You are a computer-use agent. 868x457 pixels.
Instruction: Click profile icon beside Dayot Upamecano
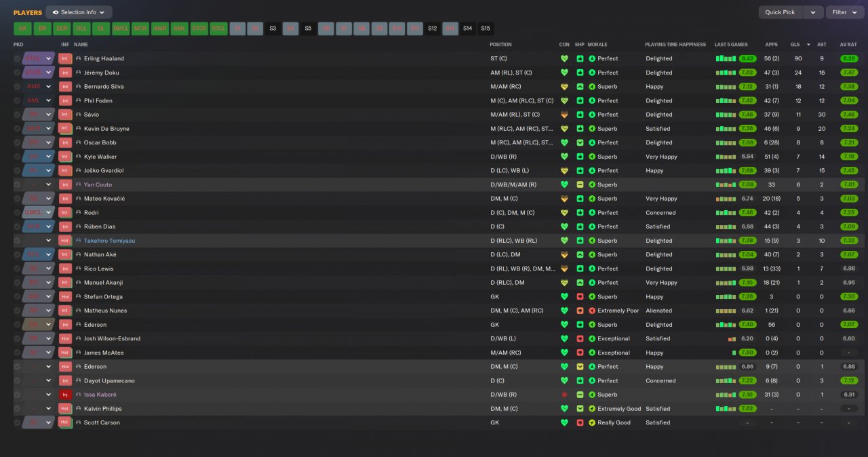79,380
